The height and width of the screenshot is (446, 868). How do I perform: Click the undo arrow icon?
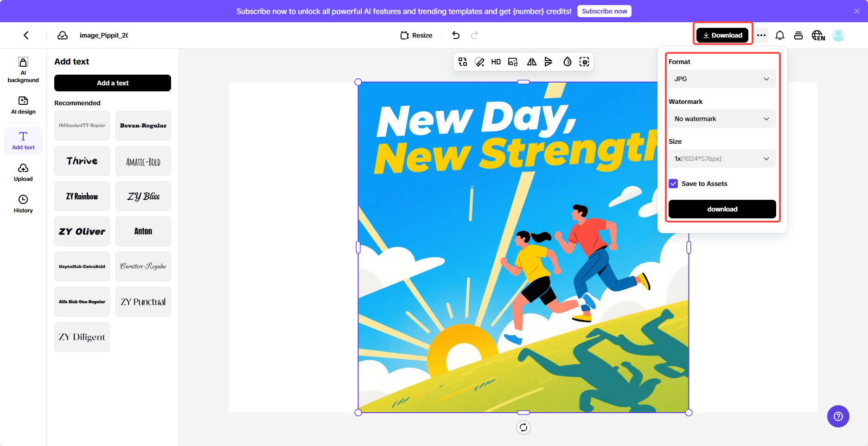point(456,35)
